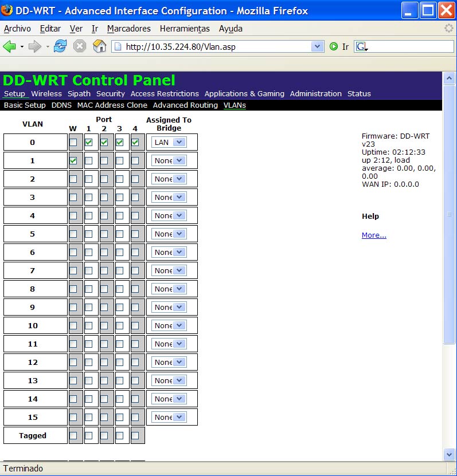The height and width of the screenshot is (476, 457).
Task: Click the Firefox logo in title bar
Action: pyautogui.click(x=7, y=11)
